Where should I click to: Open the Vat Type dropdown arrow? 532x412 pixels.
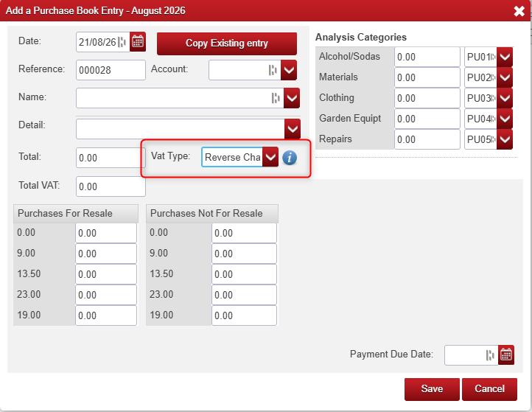click(270, 157)
